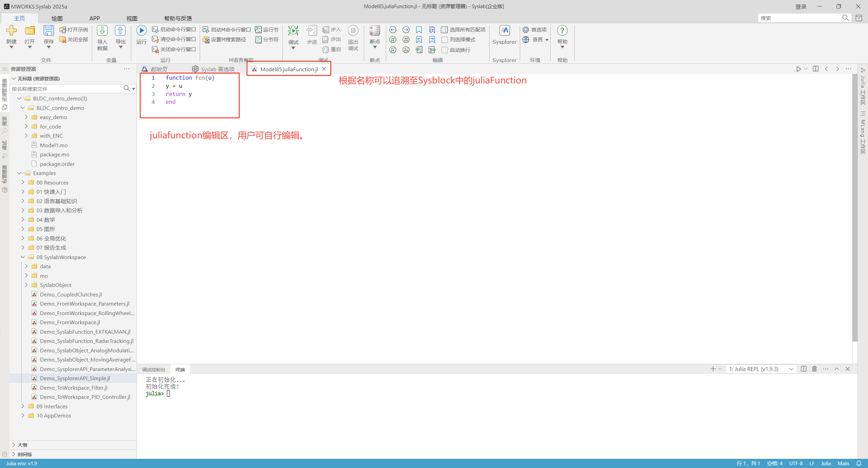Screen dimensions: 868x468
Task: Open Demo_CoupledClutches.jl file
Action: pos(71,294)
